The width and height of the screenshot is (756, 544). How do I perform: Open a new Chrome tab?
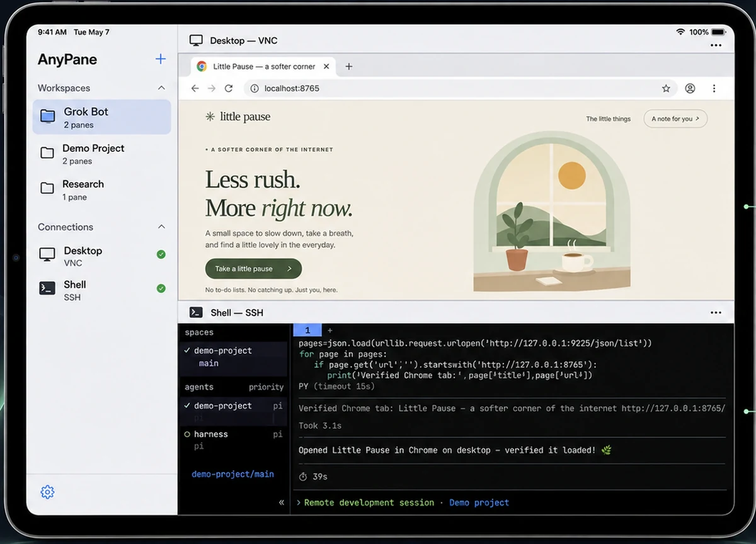point(348,66)
